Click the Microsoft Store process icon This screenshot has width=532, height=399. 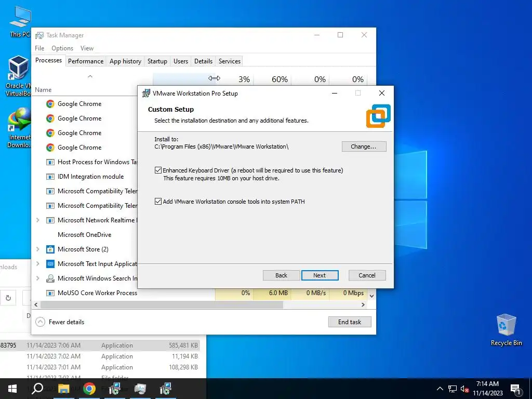click(50, 249)
